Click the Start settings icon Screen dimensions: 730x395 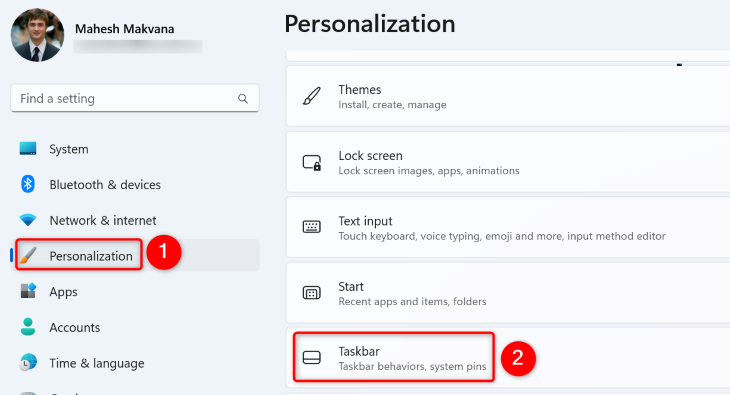click(x=311, y=293)
